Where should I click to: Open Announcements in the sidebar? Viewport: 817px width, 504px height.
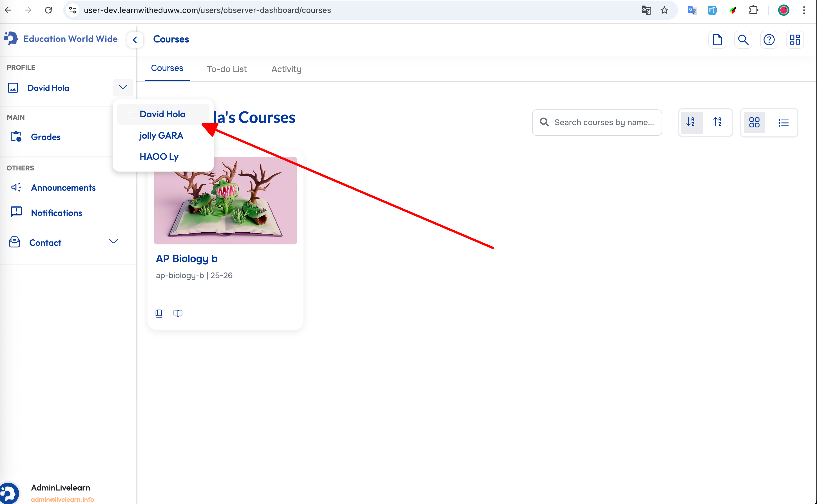click(x=63, y=188)
